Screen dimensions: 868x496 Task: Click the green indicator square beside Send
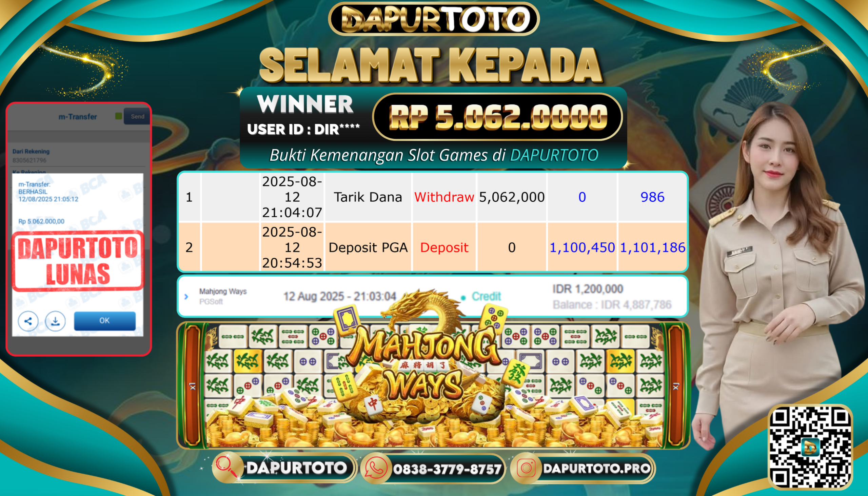click(x=119, y=116)
